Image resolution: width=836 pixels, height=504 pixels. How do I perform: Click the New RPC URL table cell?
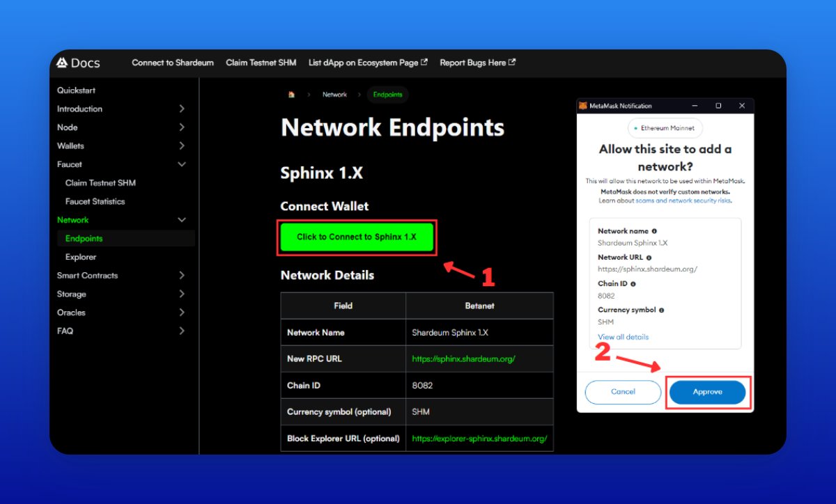pyautogui.click(x=343, y=359)
